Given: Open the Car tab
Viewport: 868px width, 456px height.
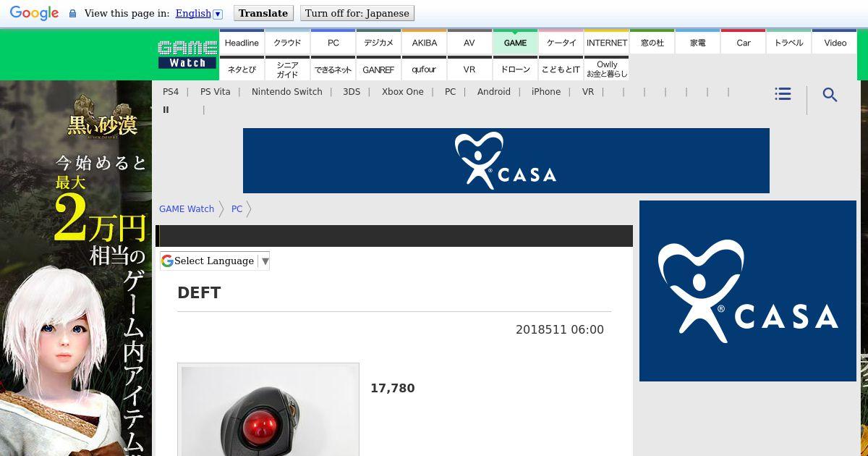Looking at the screenshot, I should (x=743, y=43).
